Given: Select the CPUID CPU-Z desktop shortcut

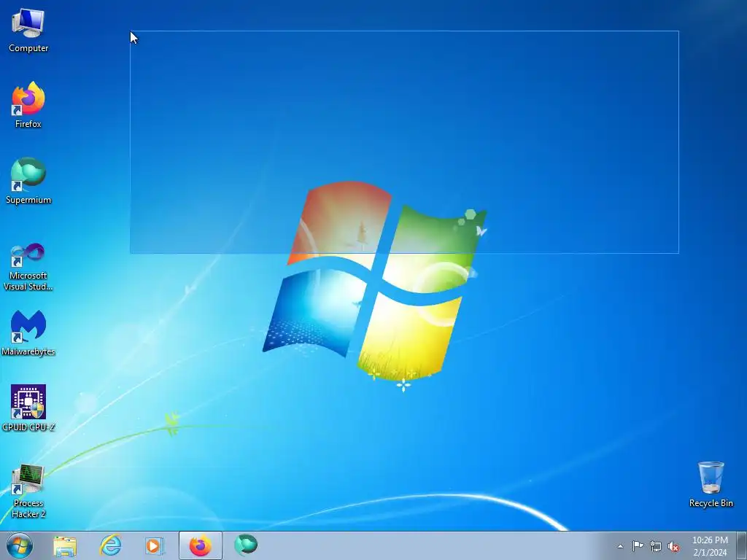Looking at the screenshot, I should coord(28,408).
